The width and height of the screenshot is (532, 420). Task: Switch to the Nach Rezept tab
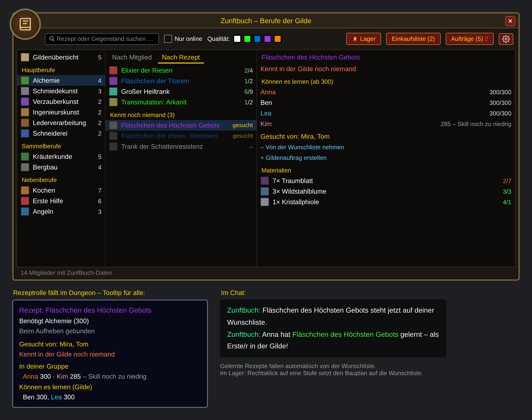[181, 57]
